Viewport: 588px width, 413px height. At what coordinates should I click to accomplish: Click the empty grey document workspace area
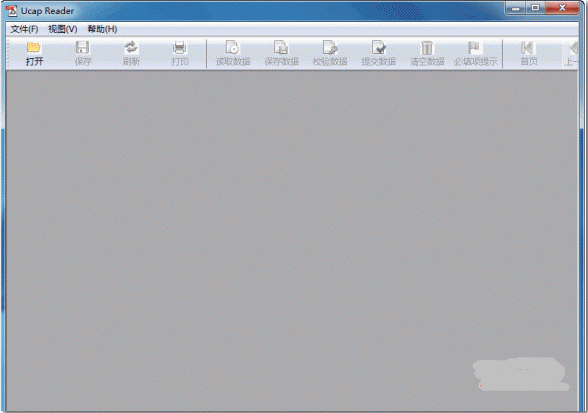click(292, 240)
